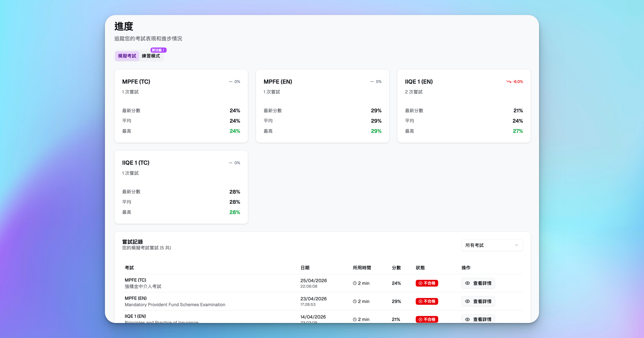
Task: Open the MPFE (EN) summary card title
Action: click(278, 82)
